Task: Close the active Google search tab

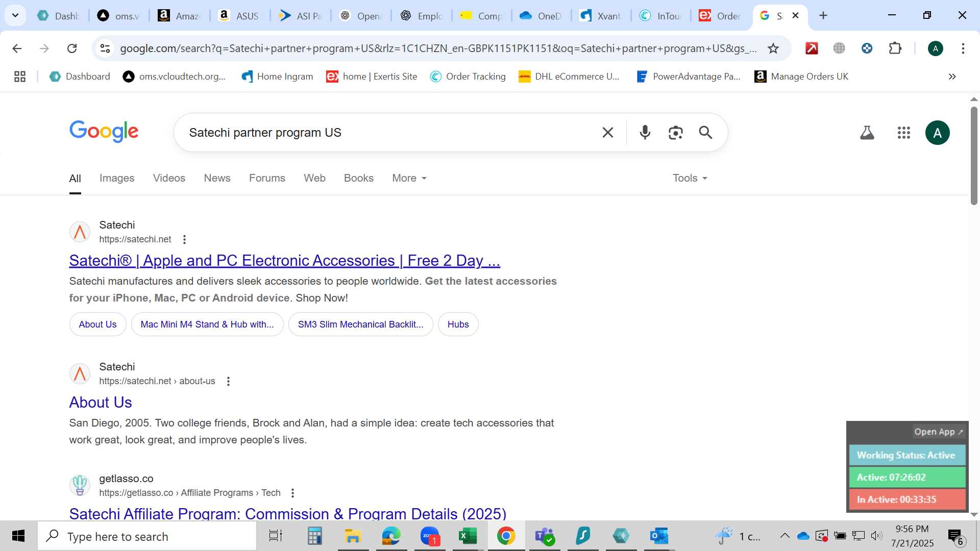Action: [795, 15]
